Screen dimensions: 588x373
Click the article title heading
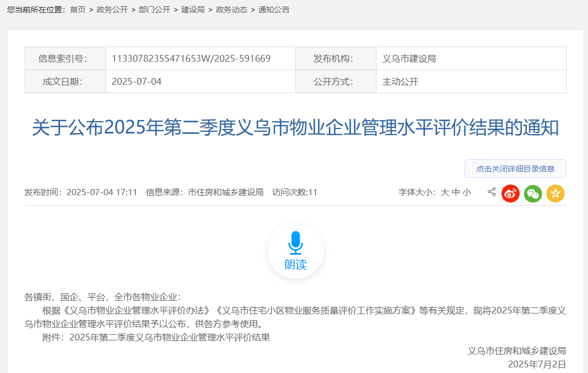click(296, 127)
